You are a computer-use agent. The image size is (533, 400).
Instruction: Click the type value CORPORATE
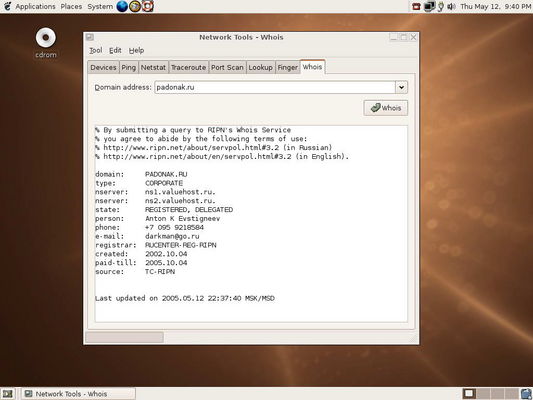(164, 183)
